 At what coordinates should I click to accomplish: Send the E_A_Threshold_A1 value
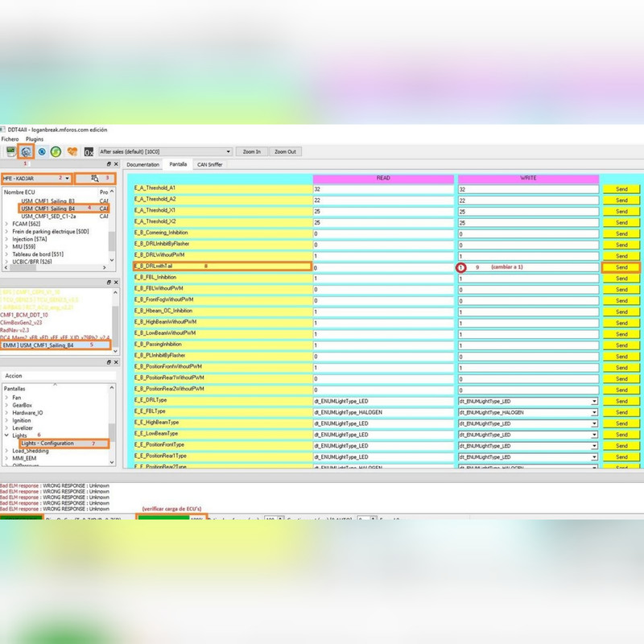[621, 189]
